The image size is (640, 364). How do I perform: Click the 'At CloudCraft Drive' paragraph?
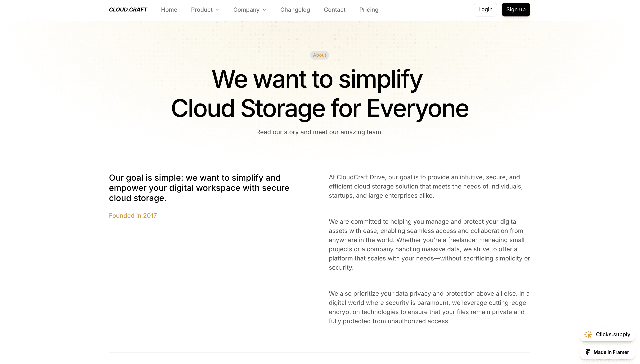[425, 186]
